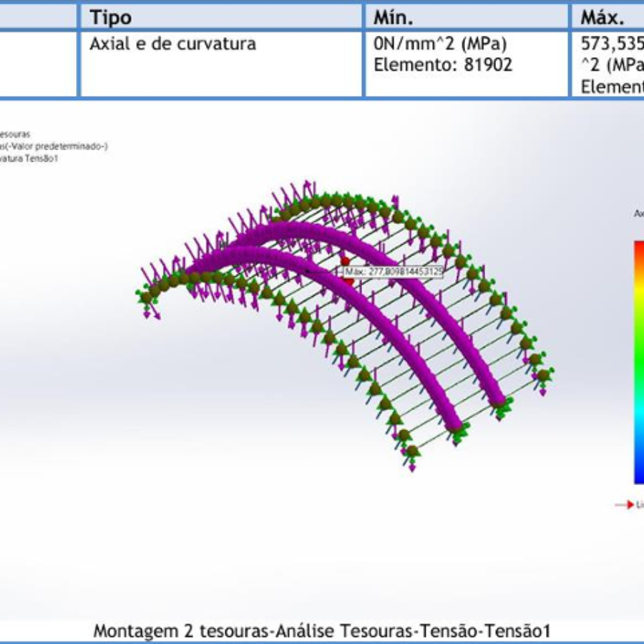644x644 pixels.
Task: Click the red maximum stress marker dot
Action: (346, 262)
